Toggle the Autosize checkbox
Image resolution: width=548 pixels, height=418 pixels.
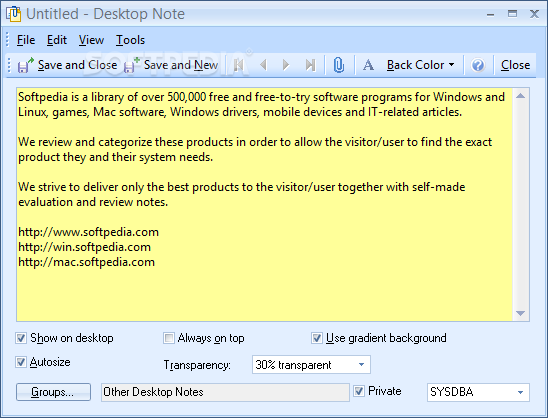click(x=21, y=362)
